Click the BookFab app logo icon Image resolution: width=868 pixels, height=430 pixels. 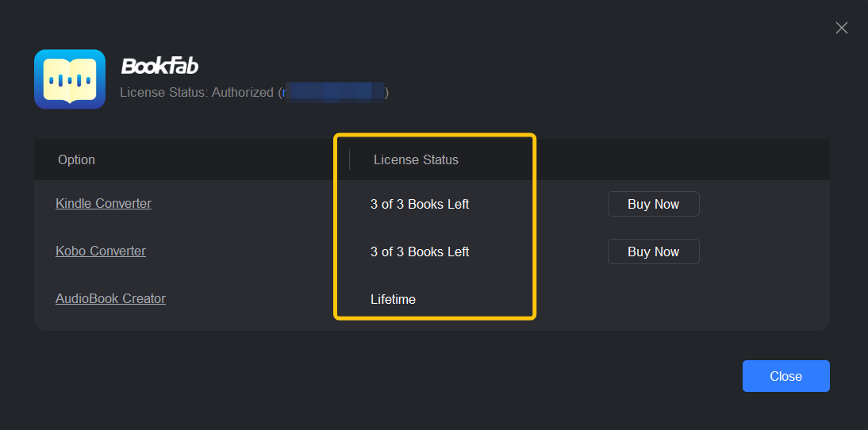pyautogui.click(x=70, y=79)
